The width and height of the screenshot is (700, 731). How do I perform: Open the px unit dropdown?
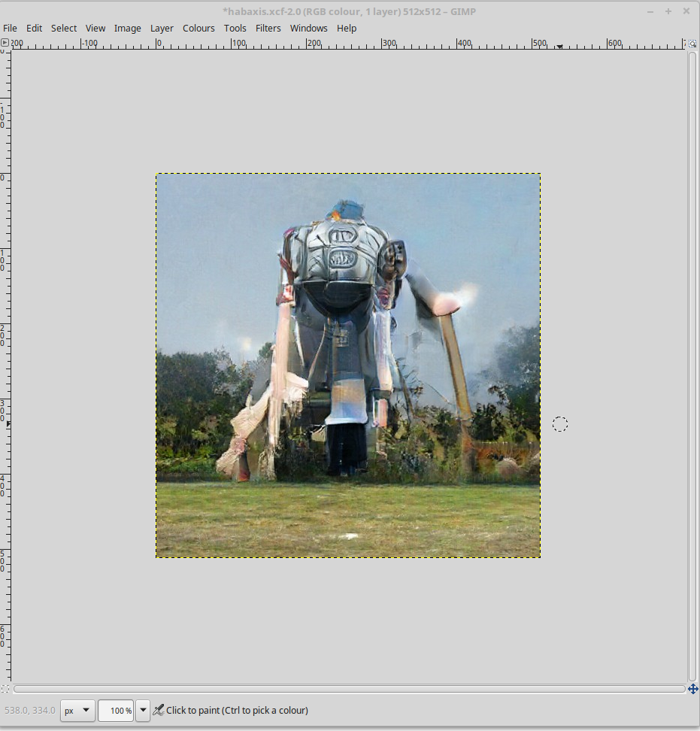pos(77,711)
